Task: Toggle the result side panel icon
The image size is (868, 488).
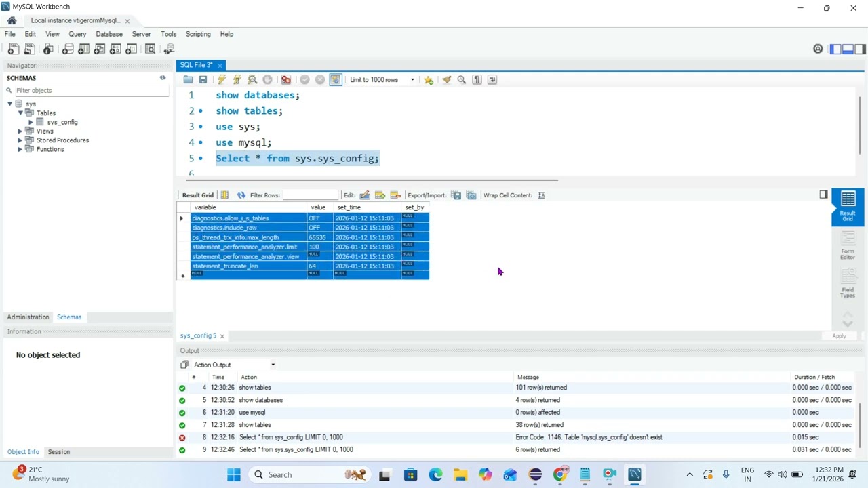Action: point(823,195)
